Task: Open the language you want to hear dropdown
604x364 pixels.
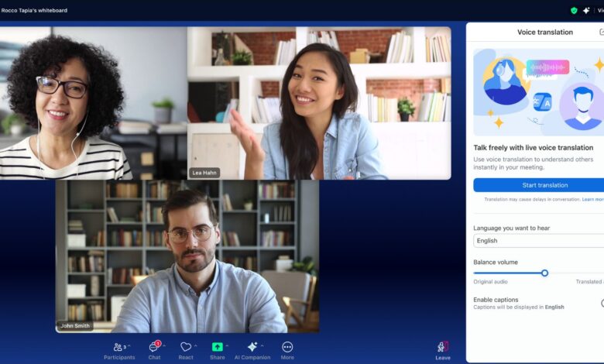Action: click(x=538, y=241)
